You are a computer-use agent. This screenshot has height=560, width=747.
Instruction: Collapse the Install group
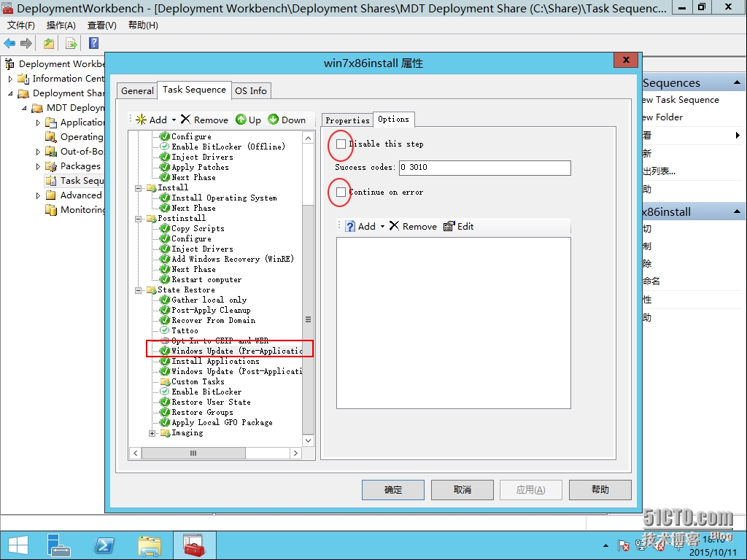point(138,188)
